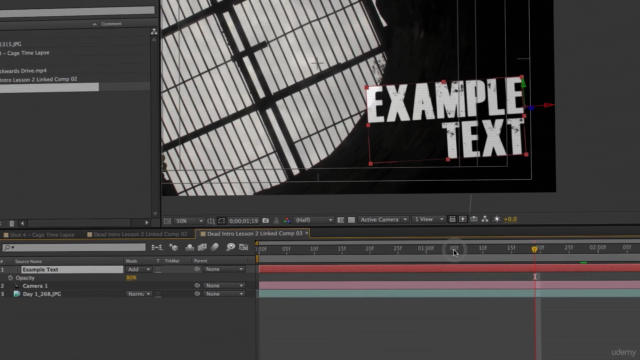Click the parent pick whip for Camera 1
Image resolution: width=640 pixels, height=360 pixels.
coord(197,286)
